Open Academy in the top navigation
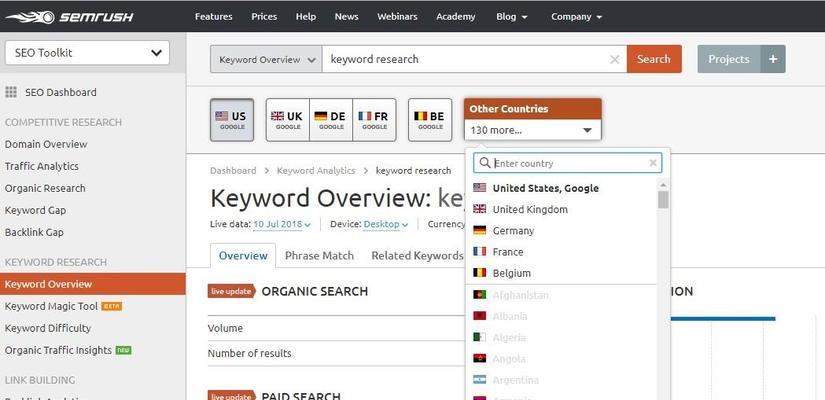 pos(456,17)
